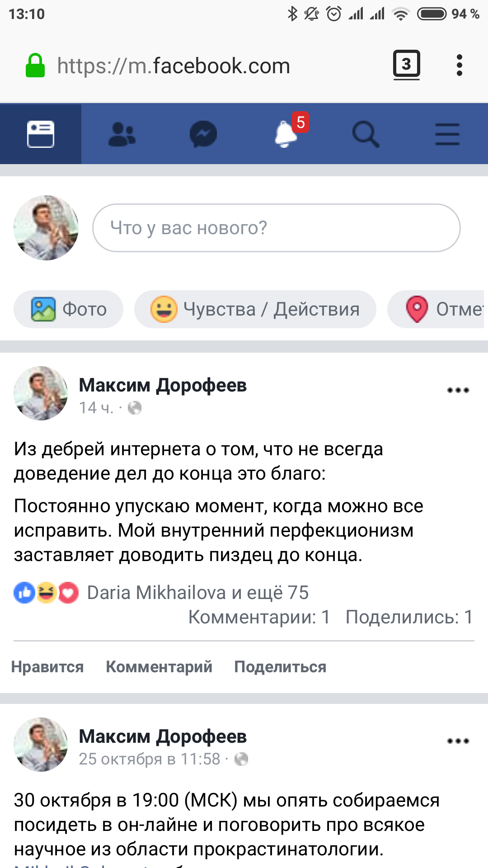
Task: Tap the location check-in pin button
Action: 436,309
